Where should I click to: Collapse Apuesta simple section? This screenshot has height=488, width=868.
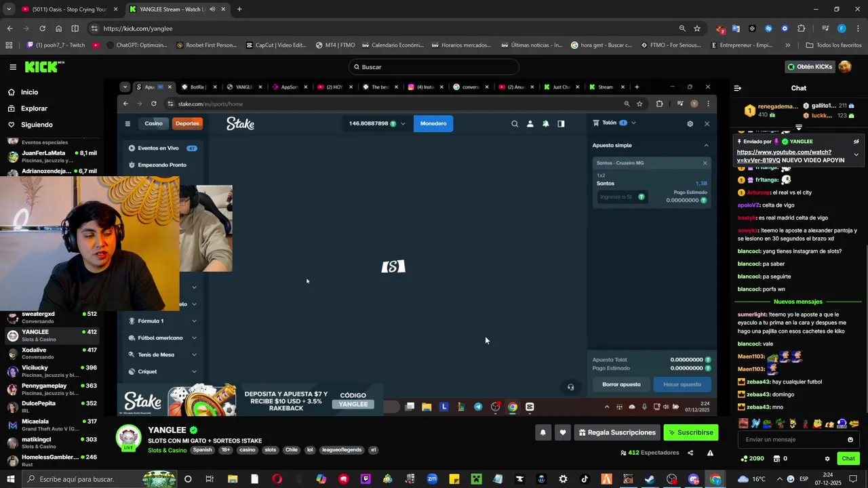click(706, 145)
